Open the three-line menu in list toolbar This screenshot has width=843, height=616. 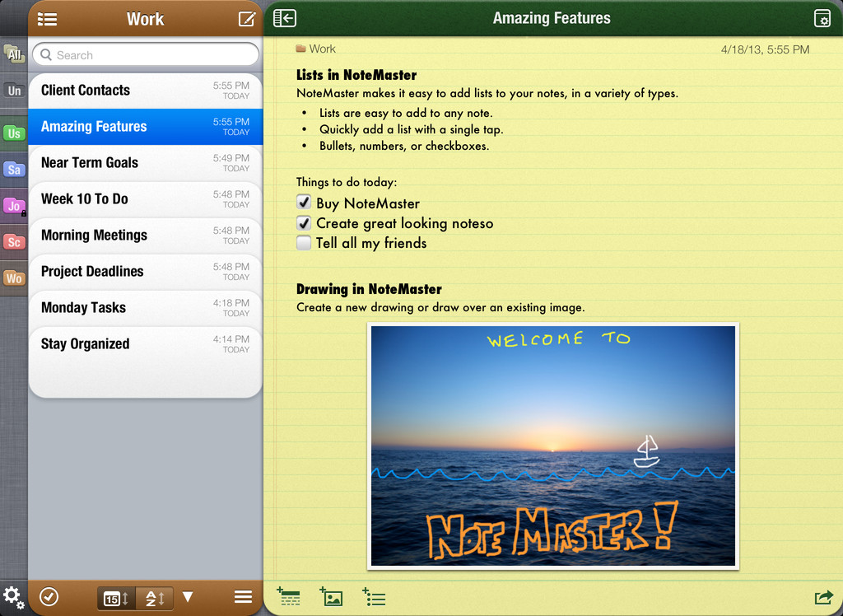click(243, 596)
